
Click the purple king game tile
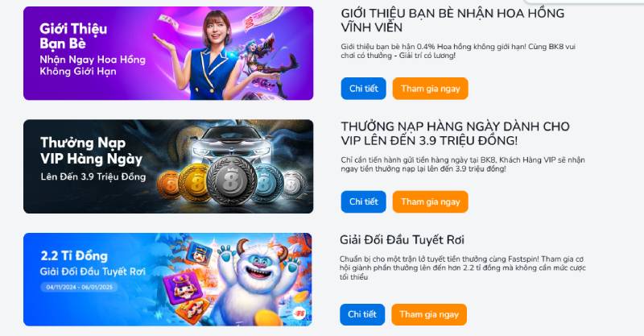click(x=180, y=286)
